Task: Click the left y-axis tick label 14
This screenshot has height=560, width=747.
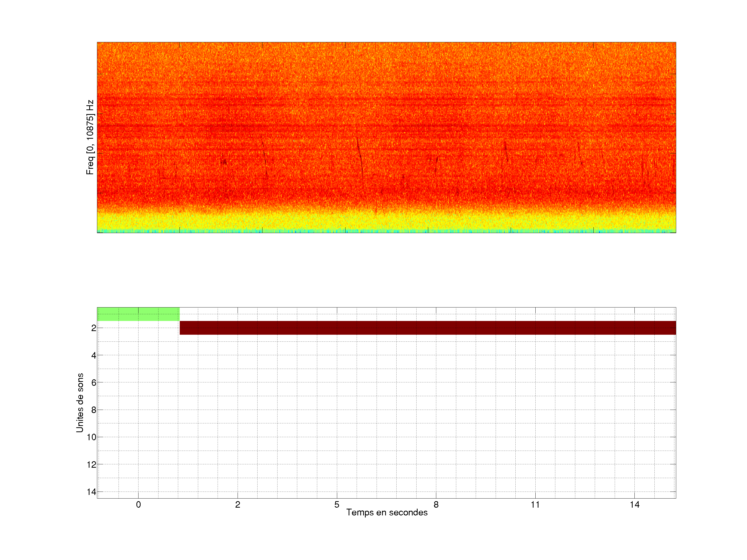Action: (x=92, y=492)
